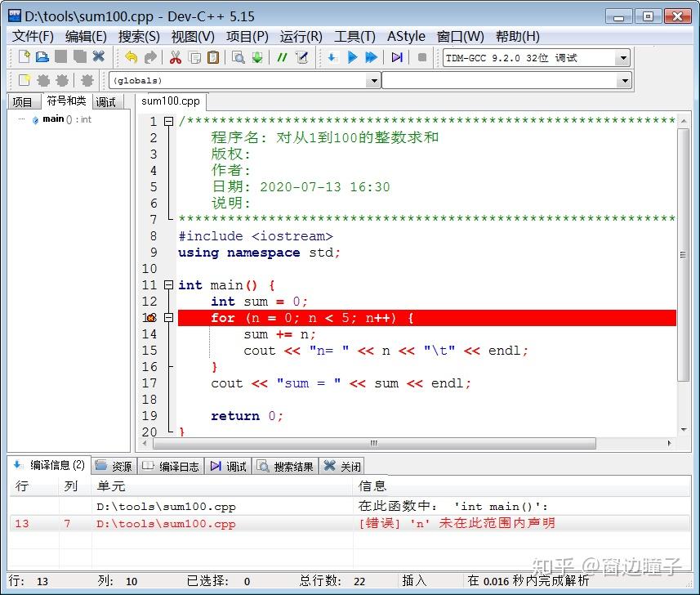Open an existing file

(42, 57)
